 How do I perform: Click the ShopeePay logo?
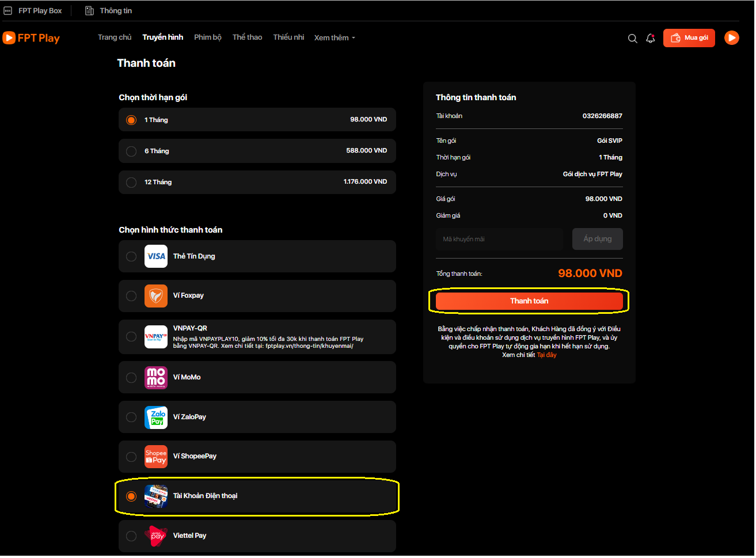click(x=156, y=457)
